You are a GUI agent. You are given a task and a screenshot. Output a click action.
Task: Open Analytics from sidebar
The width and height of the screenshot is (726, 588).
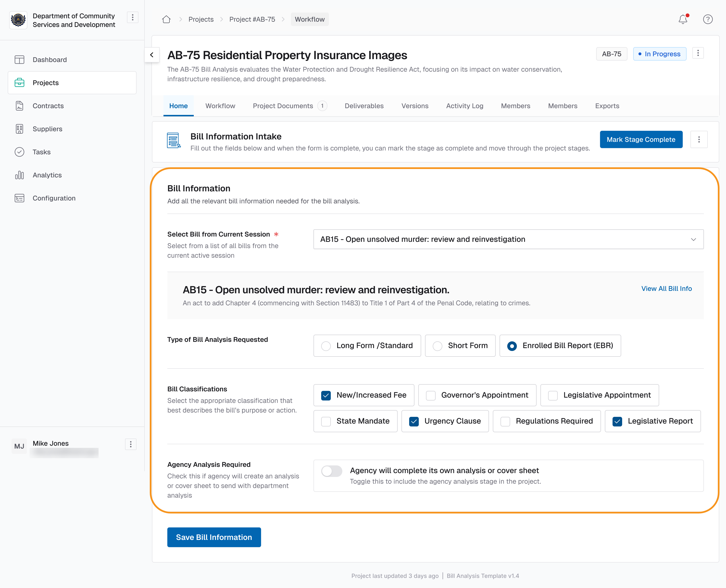click(47, 175)
